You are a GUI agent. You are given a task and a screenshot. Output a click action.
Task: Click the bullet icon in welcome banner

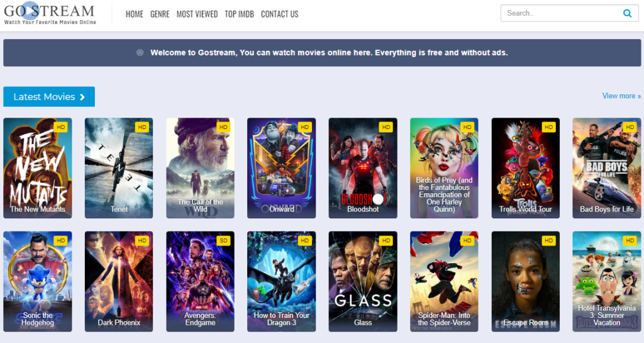point(140,53)
